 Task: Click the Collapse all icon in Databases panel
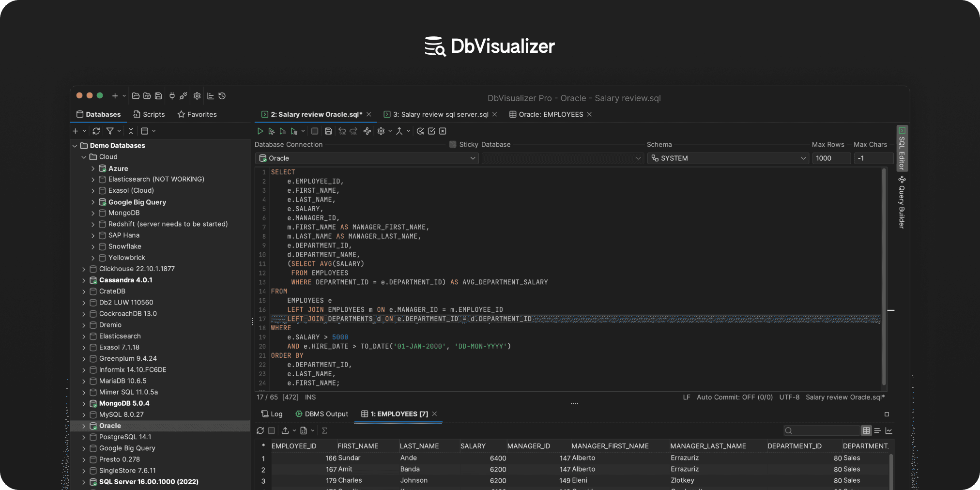[x=131, y=131]
